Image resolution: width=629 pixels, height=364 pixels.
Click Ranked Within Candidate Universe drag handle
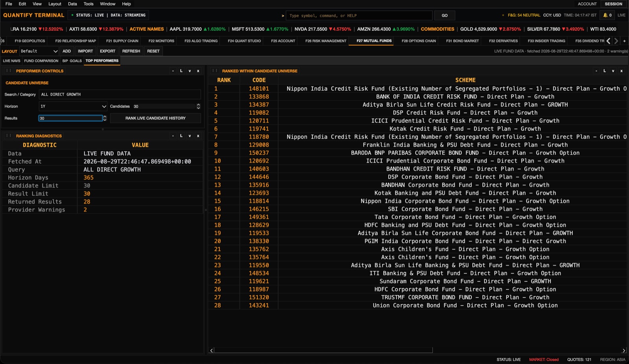215,71
